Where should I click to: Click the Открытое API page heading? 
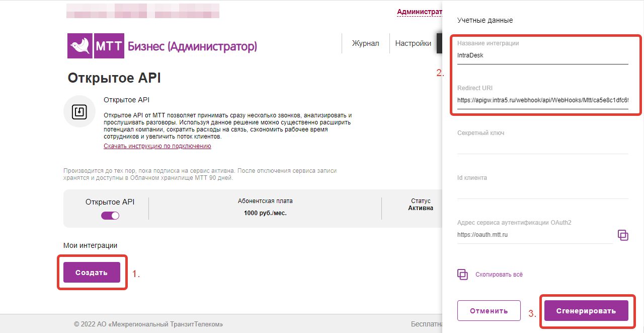(114, 78)
